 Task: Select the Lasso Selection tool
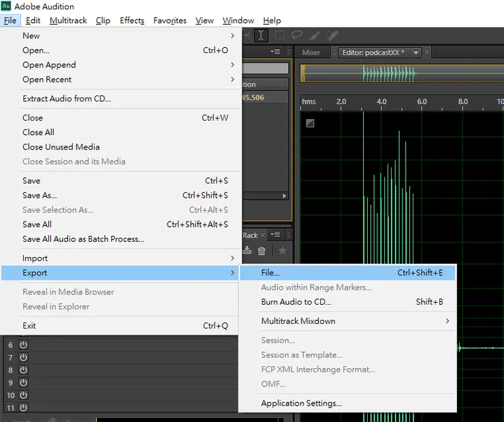point(297,35)
